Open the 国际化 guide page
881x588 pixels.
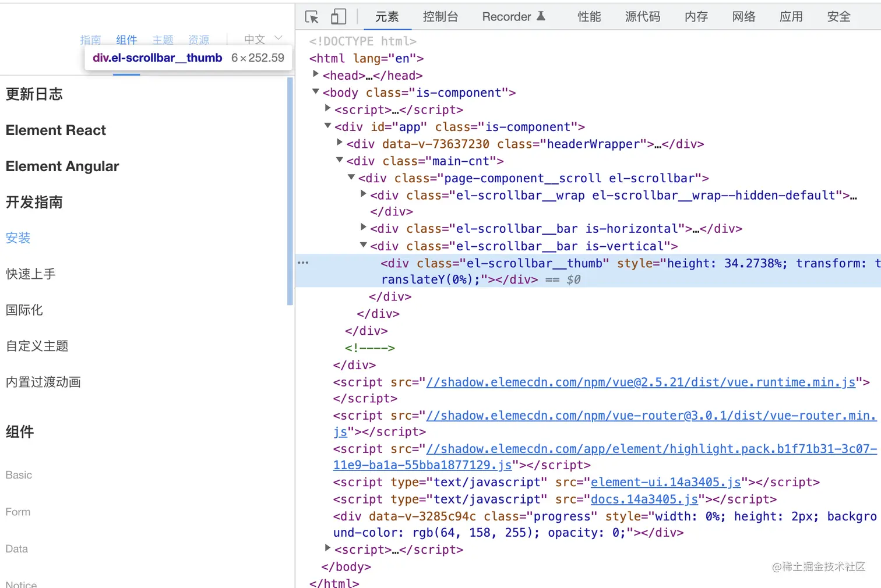click(x=24, y=310)
